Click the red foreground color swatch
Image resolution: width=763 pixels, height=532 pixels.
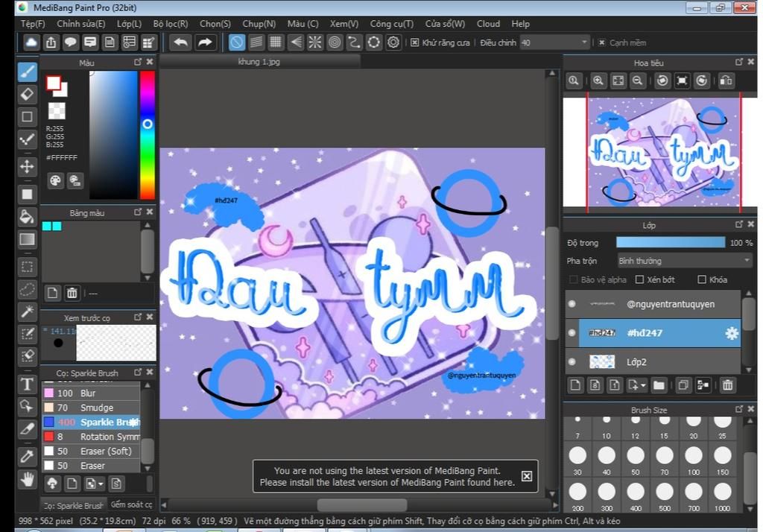[53, 83]
